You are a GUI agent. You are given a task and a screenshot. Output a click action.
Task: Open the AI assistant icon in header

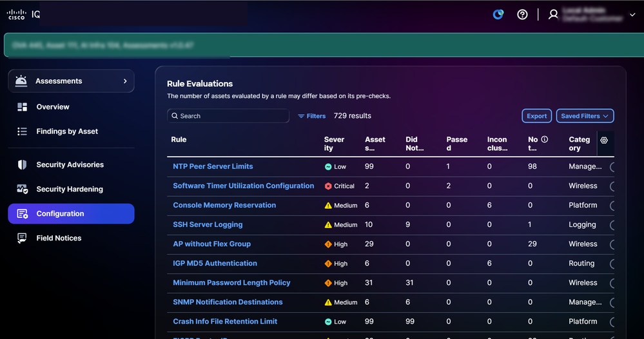coord(498,14)
